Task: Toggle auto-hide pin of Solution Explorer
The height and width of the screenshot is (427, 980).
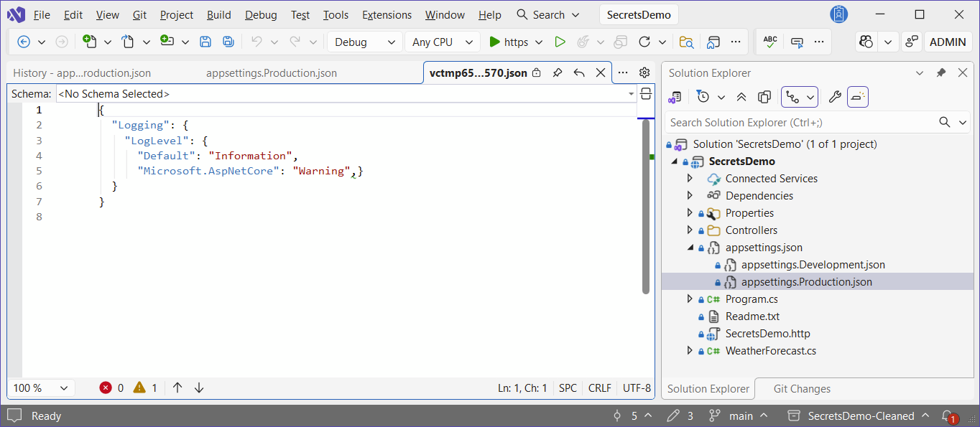Action: point(940,73)
